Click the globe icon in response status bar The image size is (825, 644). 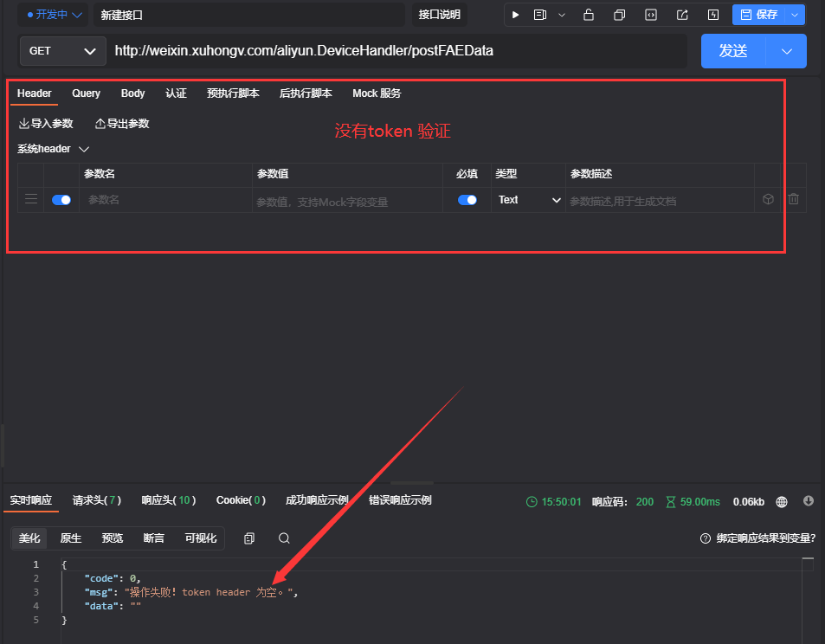coord(782,501)
